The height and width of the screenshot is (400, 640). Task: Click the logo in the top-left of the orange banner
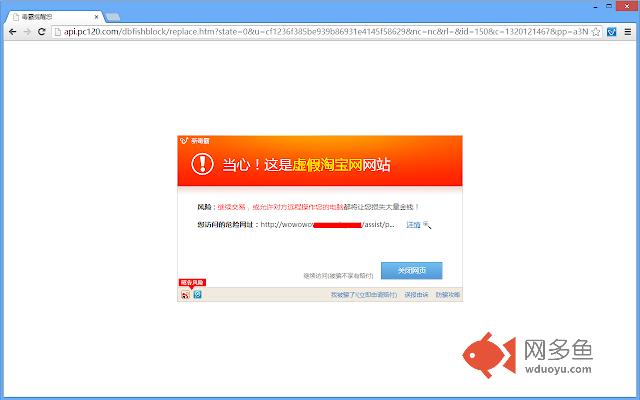(x=195, y=141)
